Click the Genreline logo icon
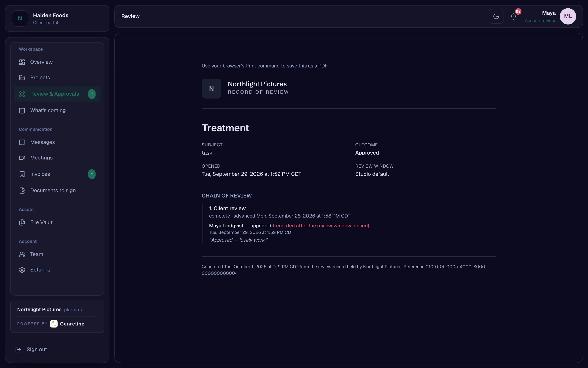Viewport: 588px width, 368px height. click(54, 324)
